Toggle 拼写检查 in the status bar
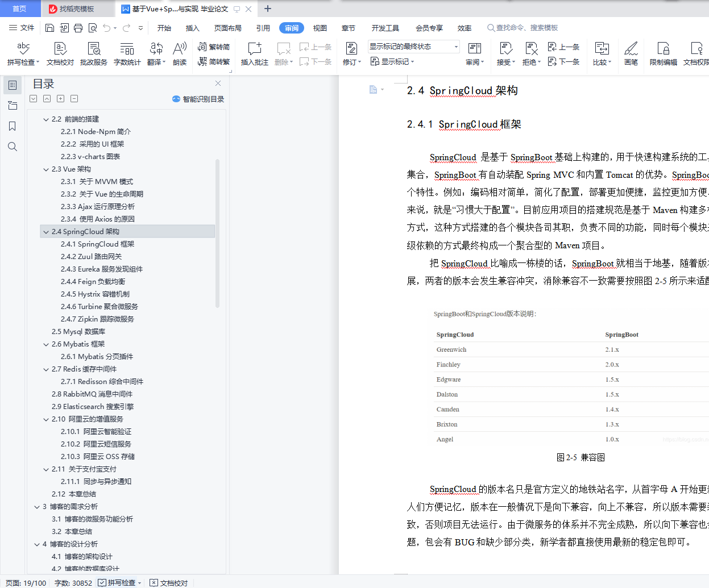Screen dimensions: 709x588 point(117,582)
